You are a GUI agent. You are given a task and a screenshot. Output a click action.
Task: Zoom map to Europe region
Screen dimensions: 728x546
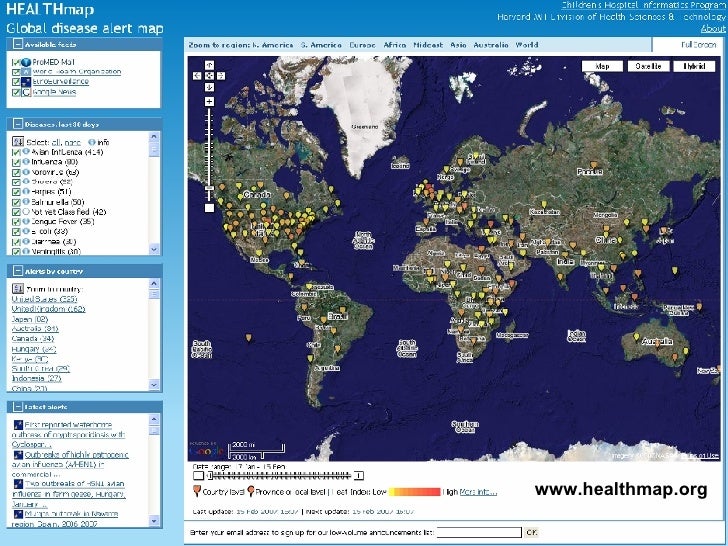click(363, 45)
